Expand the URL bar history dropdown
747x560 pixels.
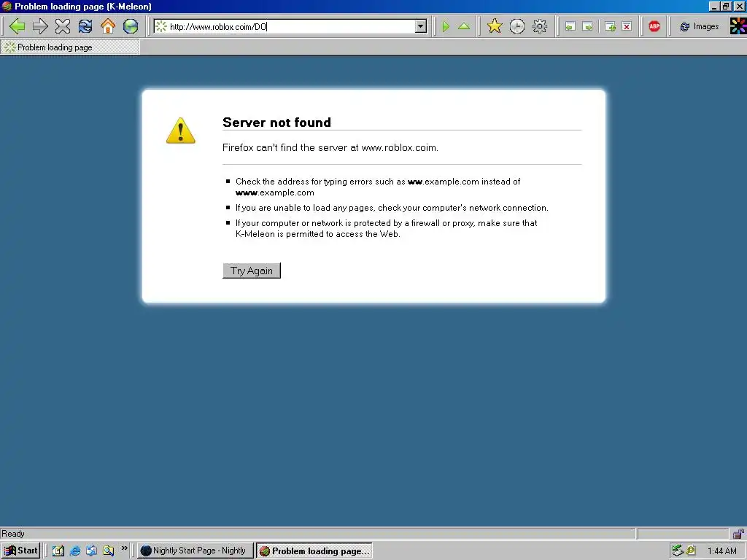421,27
